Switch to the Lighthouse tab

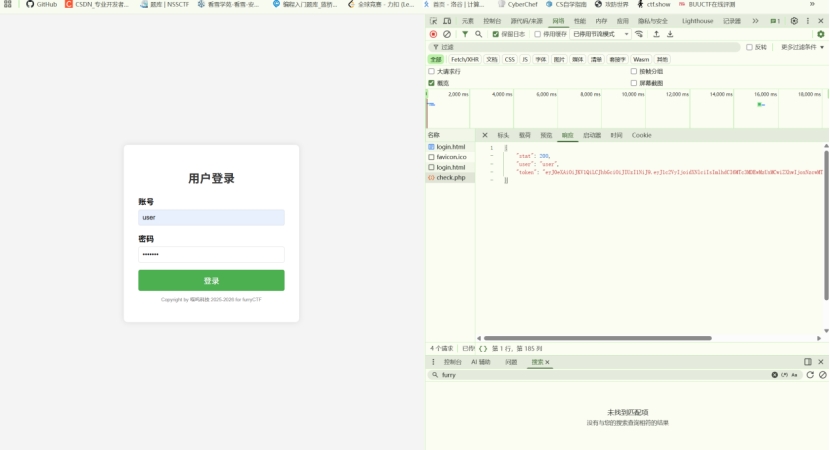tap(698, 20)
